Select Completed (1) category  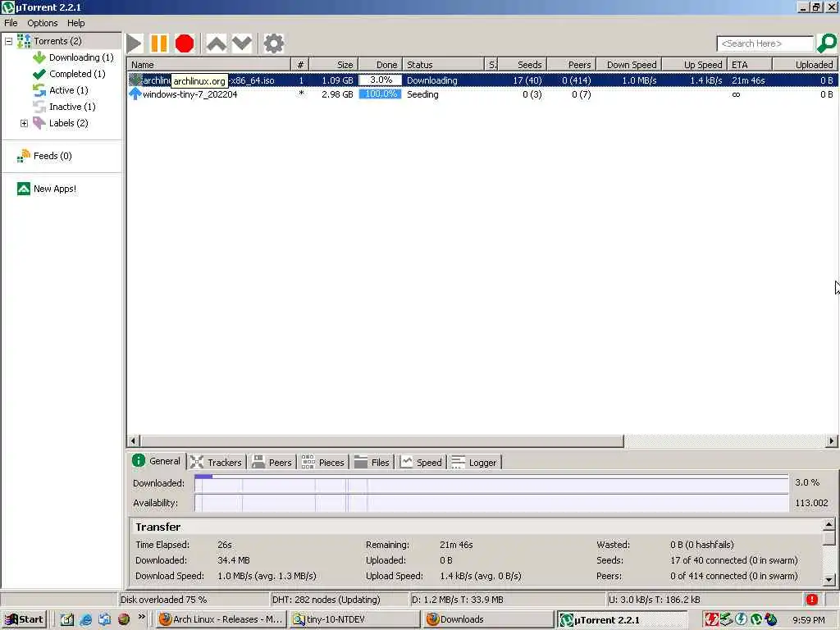[77, 74]
